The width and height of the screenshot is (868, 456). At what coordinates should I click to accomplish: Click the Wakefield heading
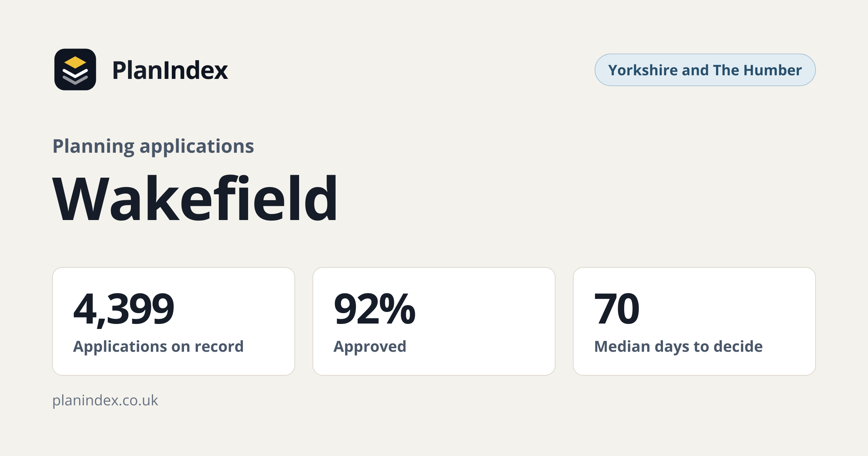[x=195, y=198]
